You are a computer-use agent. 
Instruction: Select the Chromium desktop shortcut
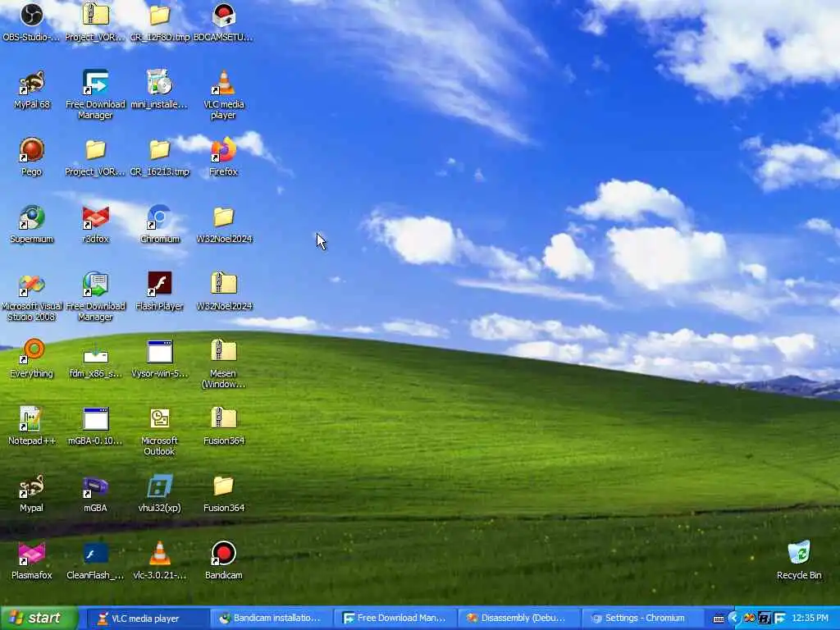[x=160, y=224]
